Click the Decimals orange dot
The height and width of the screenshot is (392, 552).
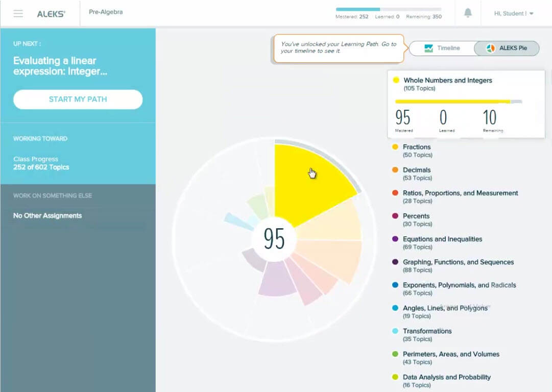(395, 169)
